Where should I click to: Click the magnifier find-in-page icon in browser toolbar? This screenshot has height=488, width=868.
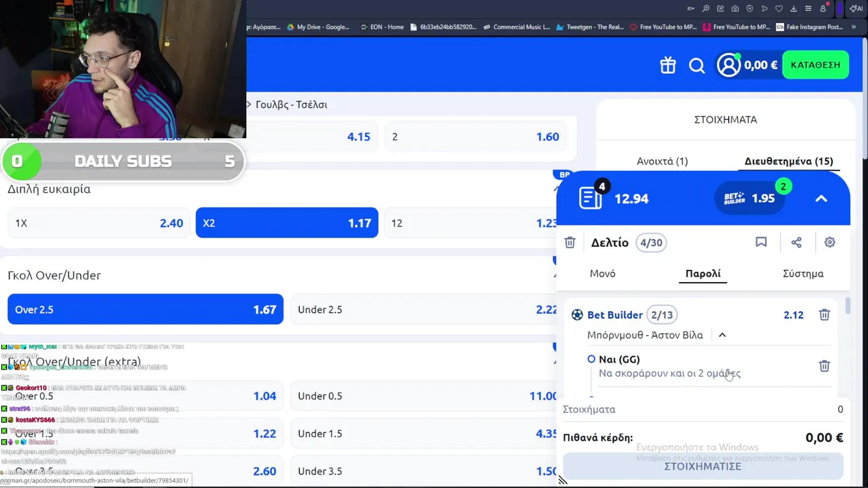(x=706, y=9)
